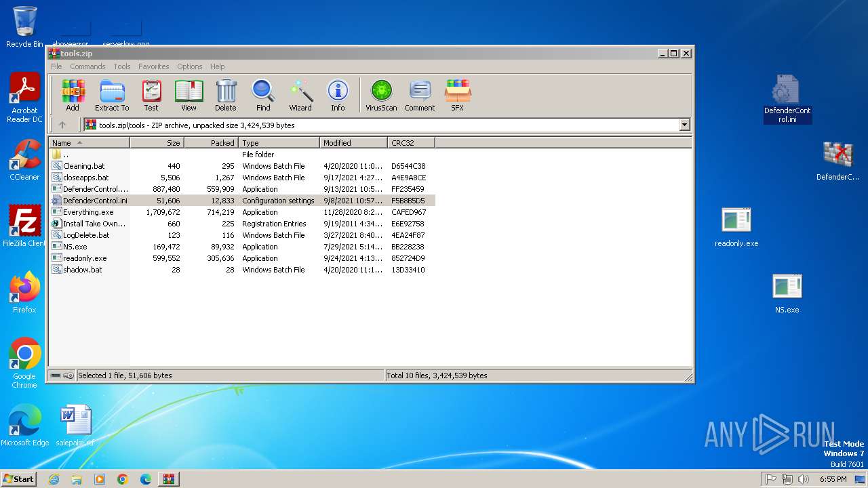
Task: Click the Delete trash icon
Action: point(226,95)
